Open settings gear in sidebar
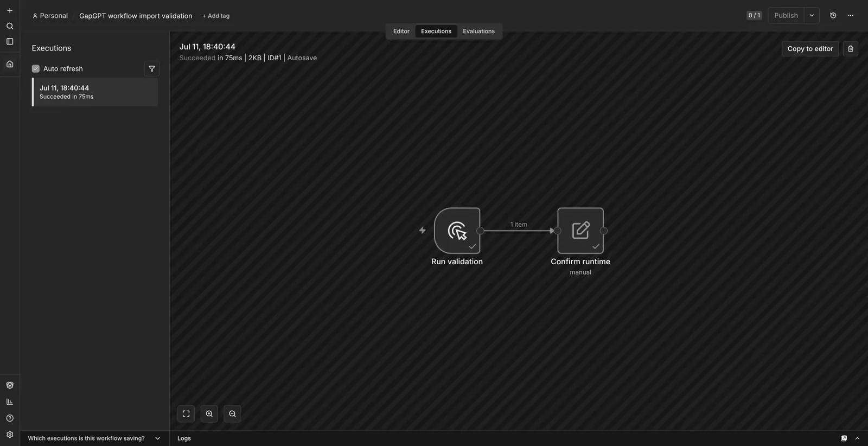 [x=10, y=435]
